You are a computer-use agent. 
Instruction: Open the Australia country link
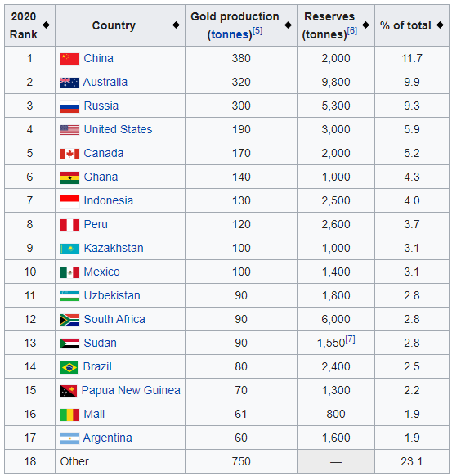click(105, 82)
